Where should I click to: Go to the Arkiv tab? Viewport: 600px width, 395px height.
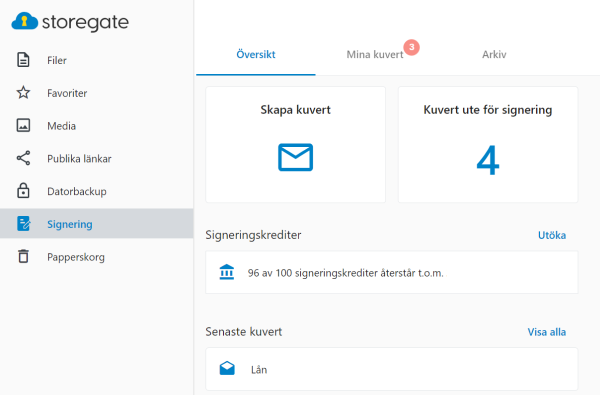(494, 54)
